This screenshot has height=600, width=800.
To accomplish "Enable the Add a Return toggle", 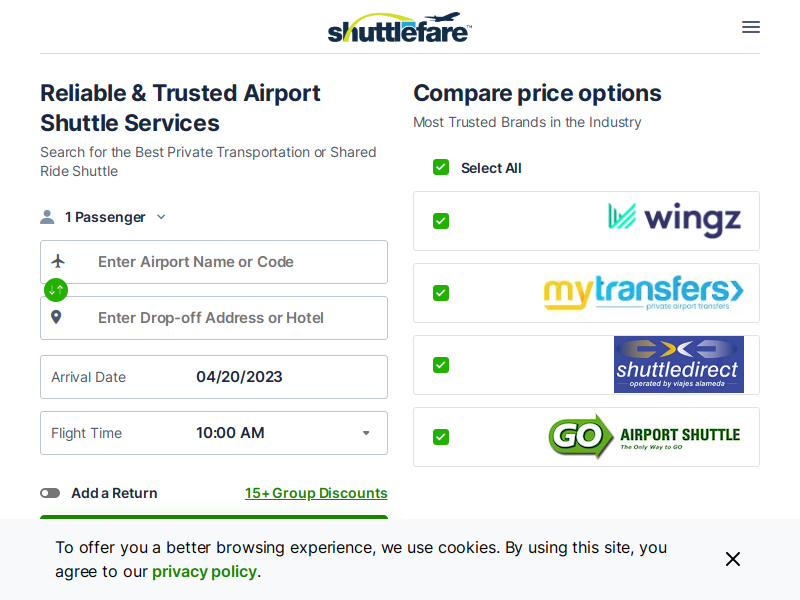I will pyautogui.click(x=50, y=493).
